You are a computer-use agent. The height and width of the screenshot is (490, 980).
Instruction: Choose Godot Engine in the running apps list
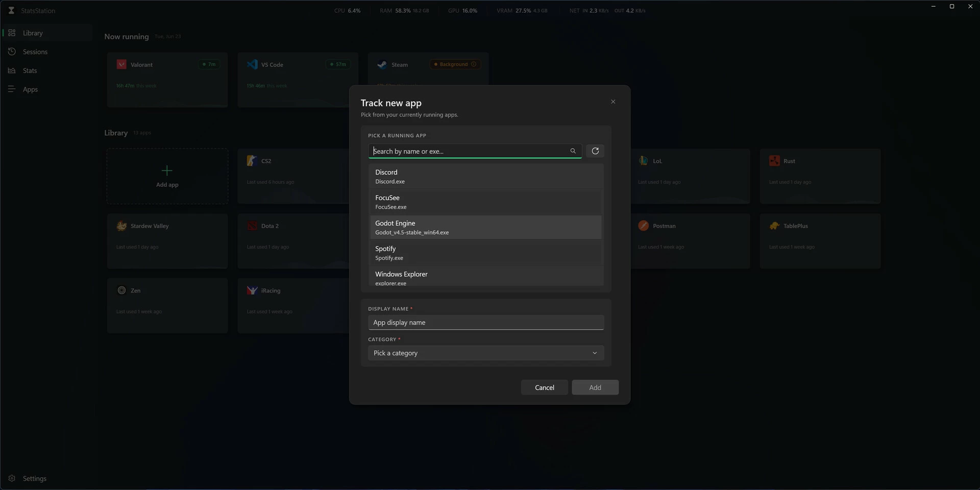coord(486,227)
